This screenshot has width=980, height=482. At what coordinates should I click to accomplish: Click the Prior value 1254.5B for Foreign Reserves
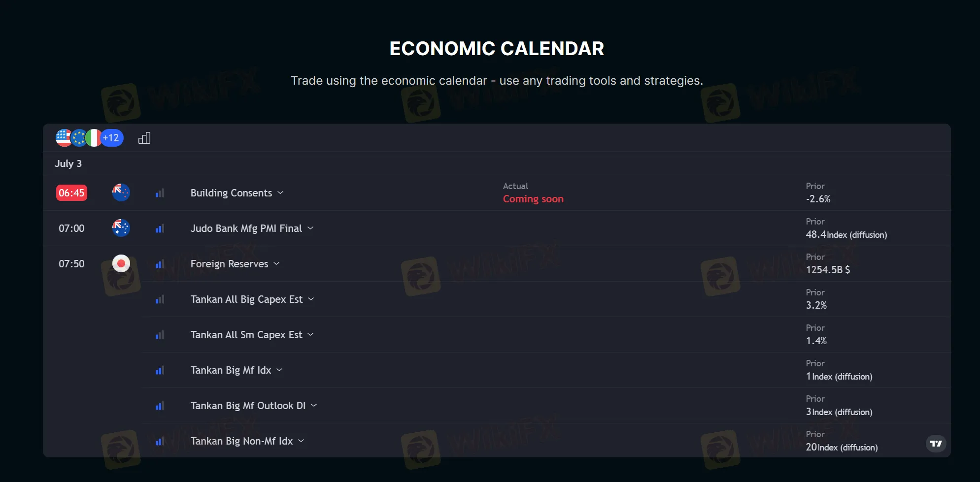(828, 270)
